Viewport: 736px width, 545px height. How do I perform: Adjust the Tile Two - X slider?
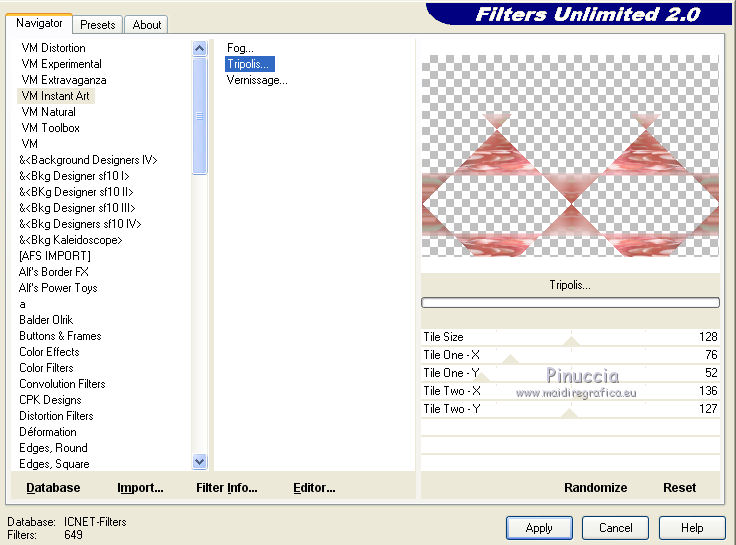570,391
